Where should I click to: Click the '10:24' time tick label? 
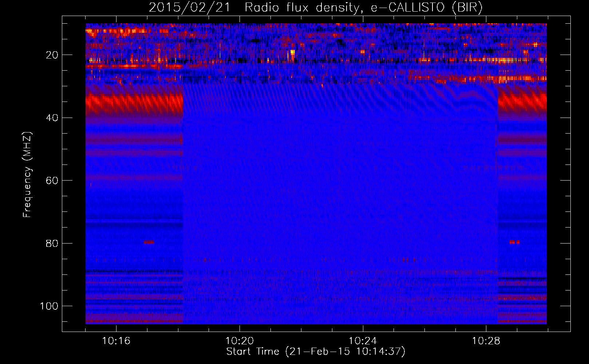[x=363, y=341]
